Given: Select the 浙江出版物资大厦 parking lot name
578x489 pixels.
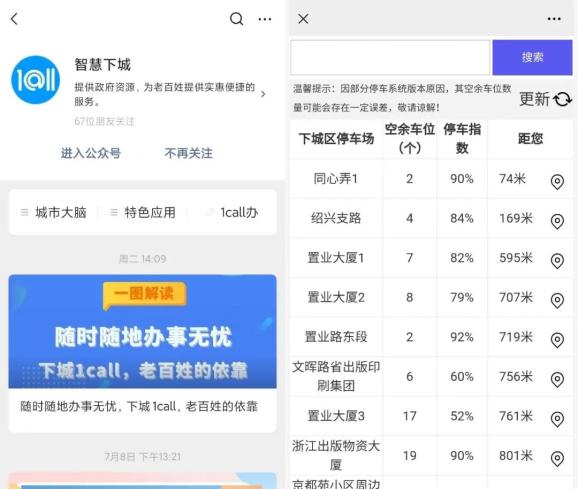Looking at the screenshot, I should (x=336, y=455).
